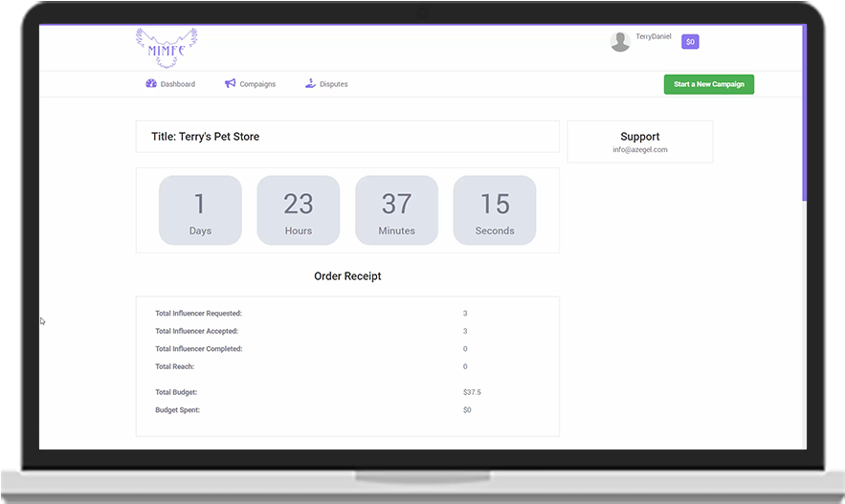Select the Total Influencer Completed: label
Image resolution: width=845 pixels, height=504 pixels.
click(x=199, y=349)
